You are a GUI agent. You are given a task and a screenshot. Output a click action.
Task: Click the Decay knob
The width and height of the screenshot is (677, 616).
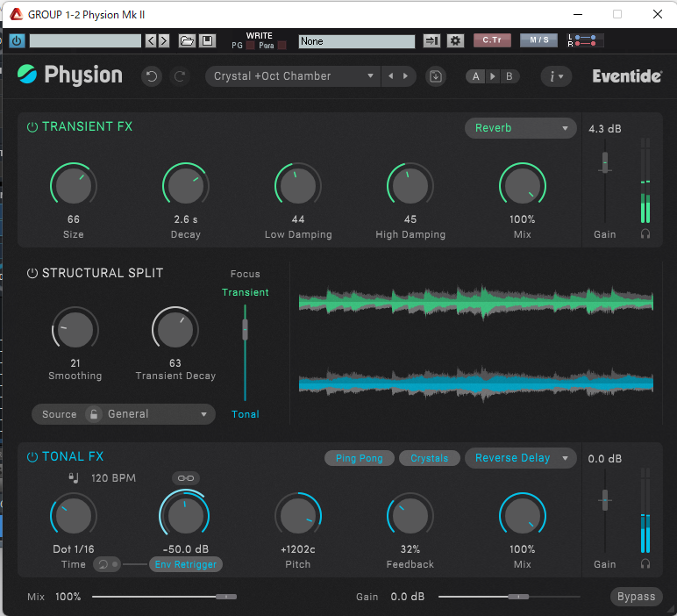[x=186, y=185]
